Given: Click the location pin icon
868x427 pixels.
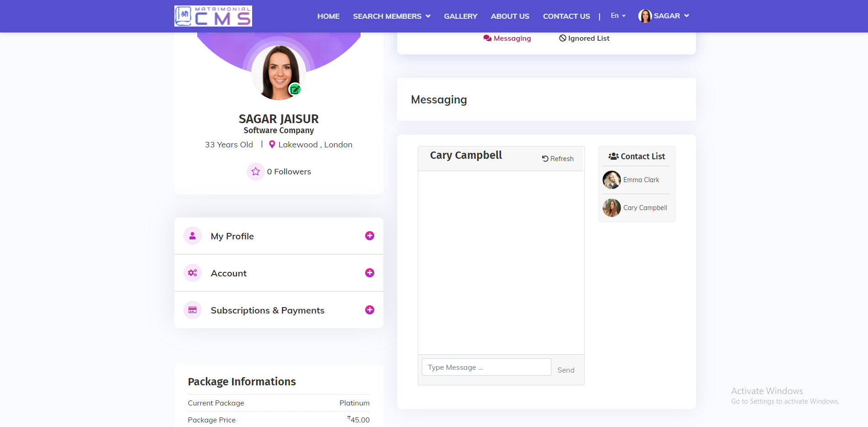Looking at the screenshot, I should pos(272,145).
